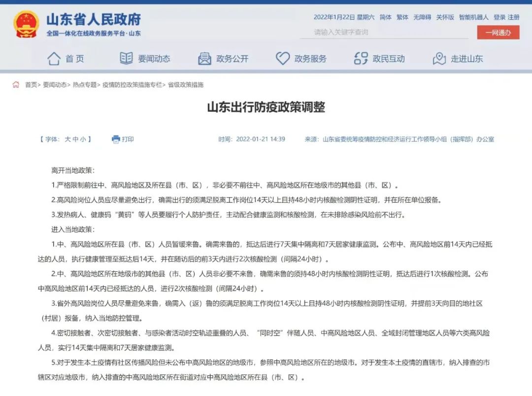Click the 政务服务 heart icon
Viewport: 532px width, 396px height.
283,58
